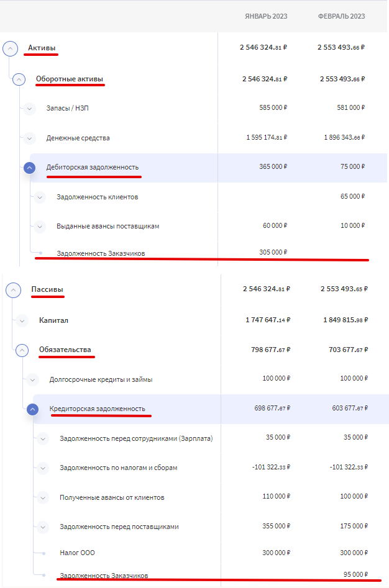
Task: Expand Задолженность по налогам и сборам
Action: [43, 468]
